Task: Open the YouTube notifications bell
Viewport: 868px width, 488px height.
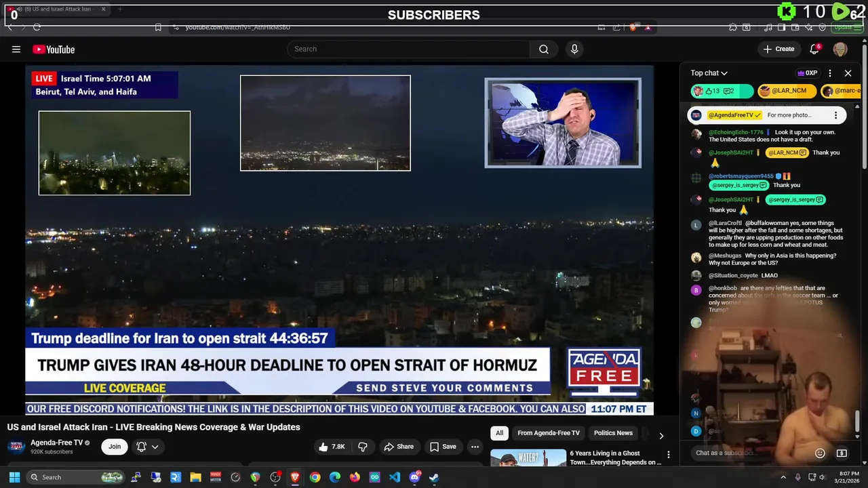Action: tap(815, 49)
